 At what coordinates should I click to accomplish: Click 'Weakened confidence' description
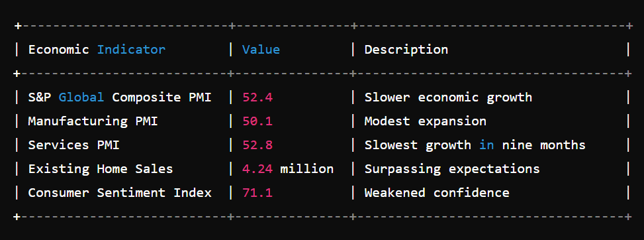click(x=437, y=193)
